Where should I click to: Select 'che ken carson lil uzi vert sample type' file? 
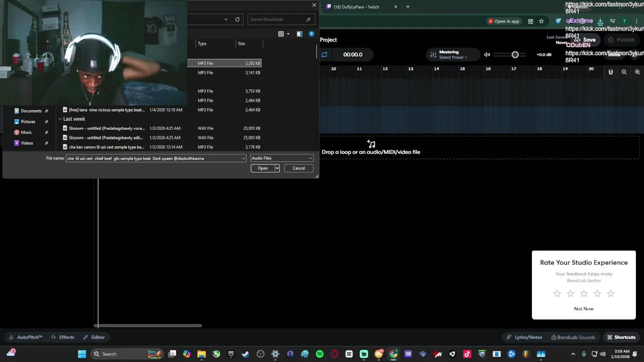click(161, 147)
